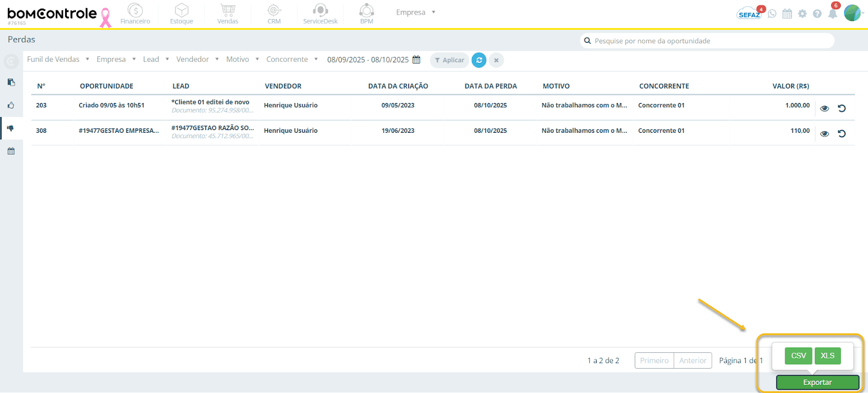The height and width of the screenshot is (393, 868).
Task: Expand the Empresa filter dropdown
Action: tap(116, 60)
